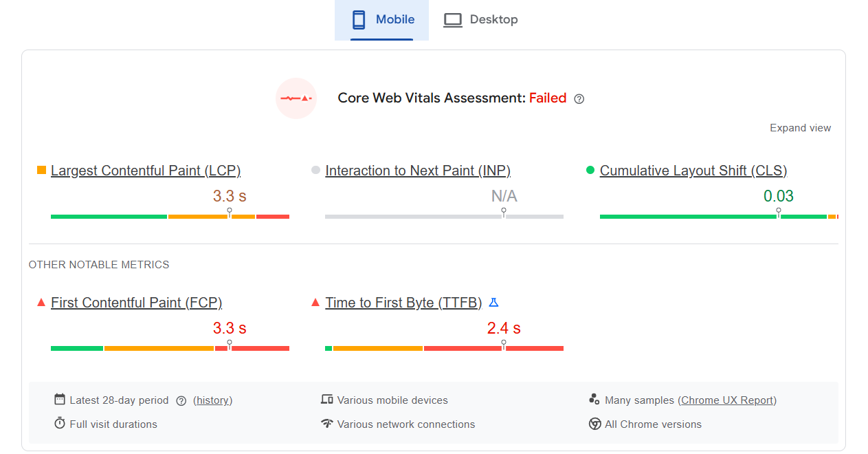
Task: Click the TTFB experimental flask icon
Action: pos(493,303)
